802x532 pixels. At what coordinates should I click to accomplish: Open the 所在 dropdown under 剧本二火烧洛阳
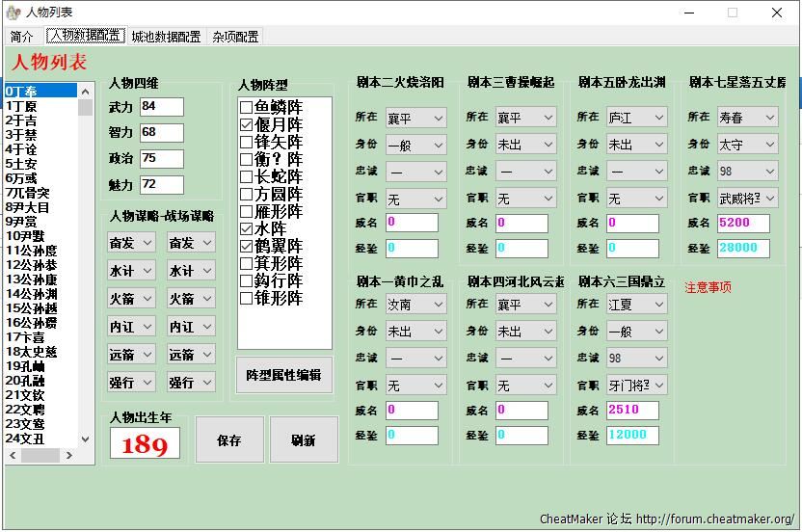coord(415,118)
